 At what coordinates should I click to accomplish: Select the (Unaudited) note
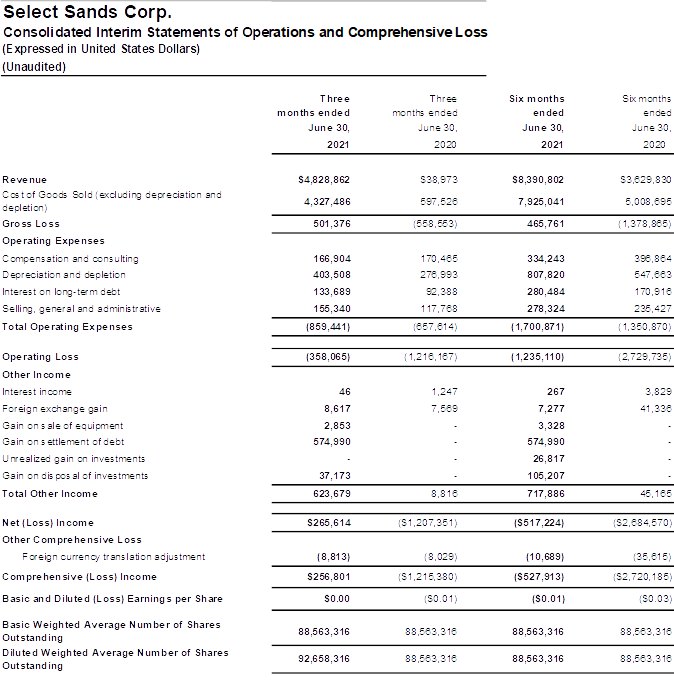pyautogui.click(x=34, y=67)
